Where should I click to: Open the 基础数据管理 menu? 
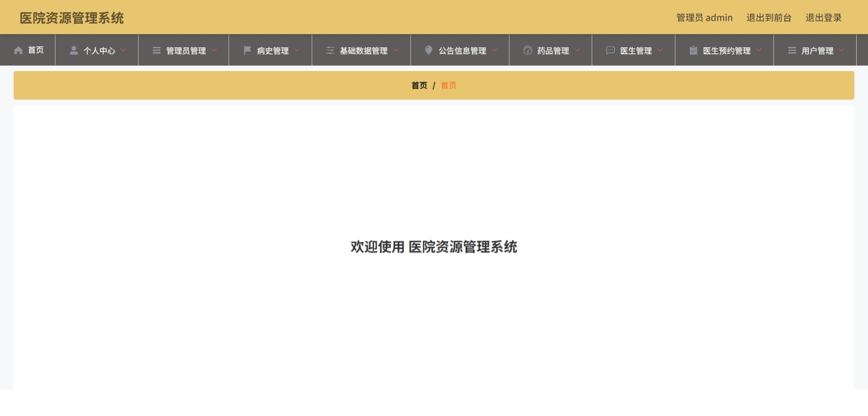pyautogui.click(x=361, y=50)
